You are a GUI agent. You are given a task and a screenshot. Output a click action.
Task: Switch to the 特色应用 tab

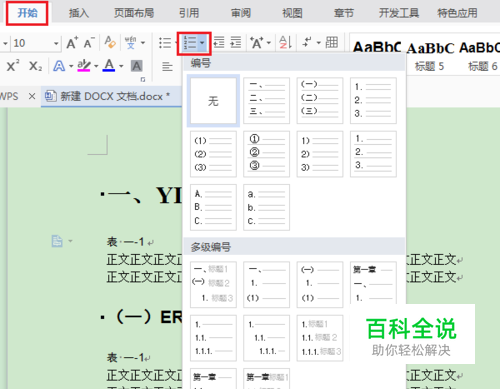tap(457, 13)
